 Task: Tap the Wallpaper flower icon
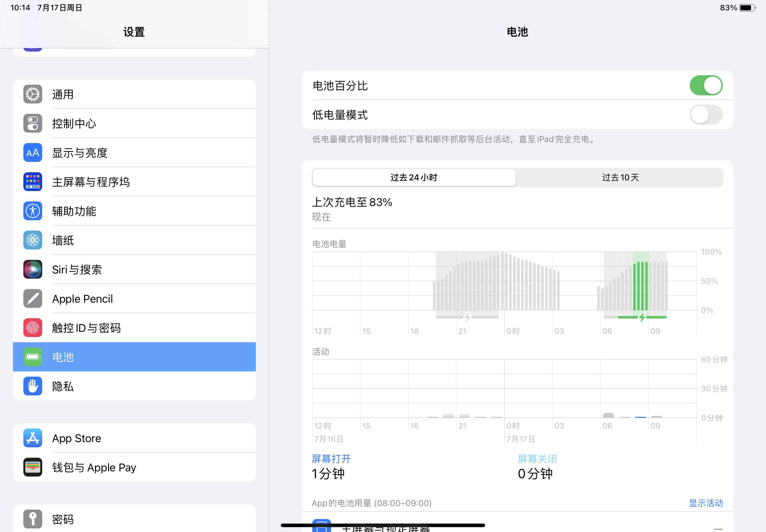33,240
